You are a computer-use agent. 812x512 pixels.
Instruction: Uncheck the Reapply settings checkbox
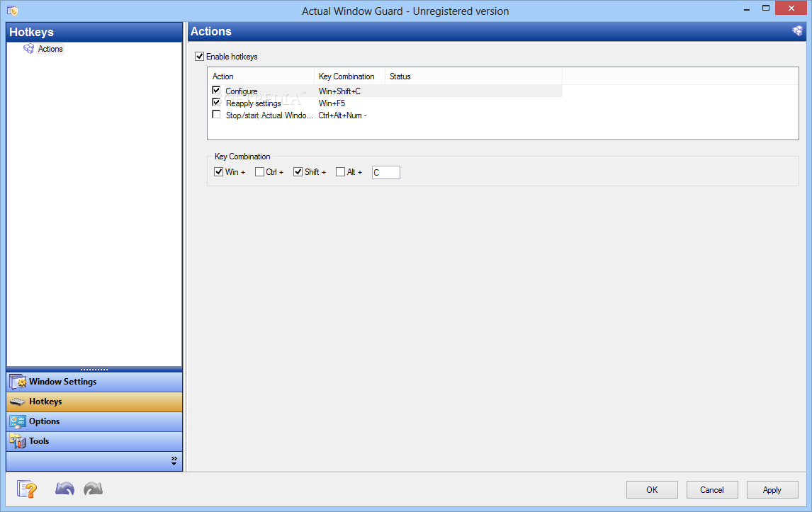pyautogui.click(x=217, y=103)
